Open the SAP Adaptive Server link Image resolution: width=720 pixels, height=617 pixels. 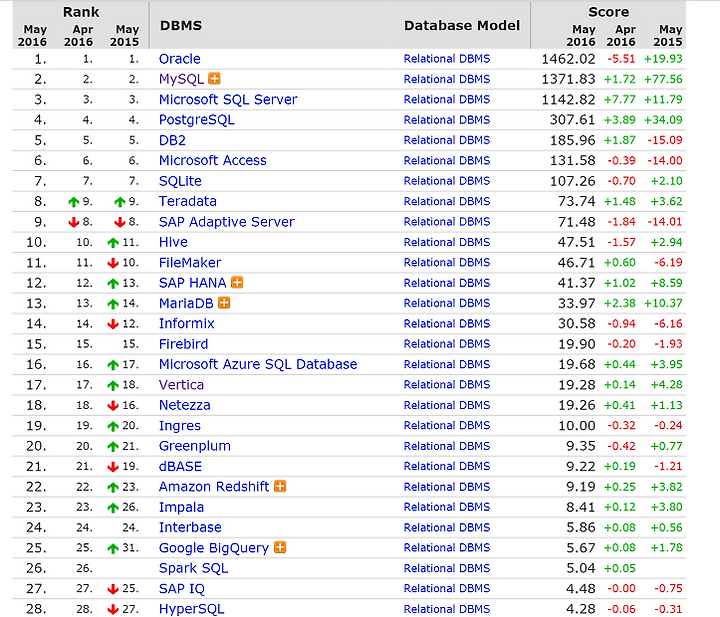pyautogui.click(x=226, y=222)
